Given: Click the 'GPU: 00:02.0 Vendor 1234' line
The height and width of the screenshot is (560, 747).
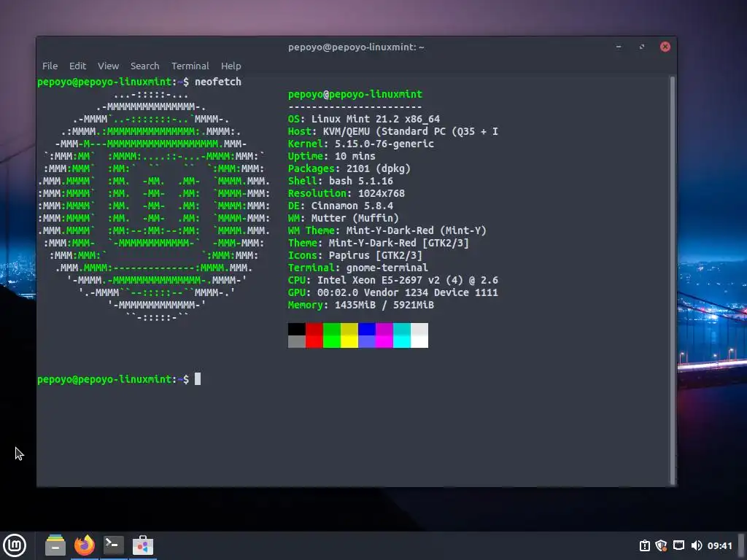Looking at the screenshot, I should pos(393,292).
